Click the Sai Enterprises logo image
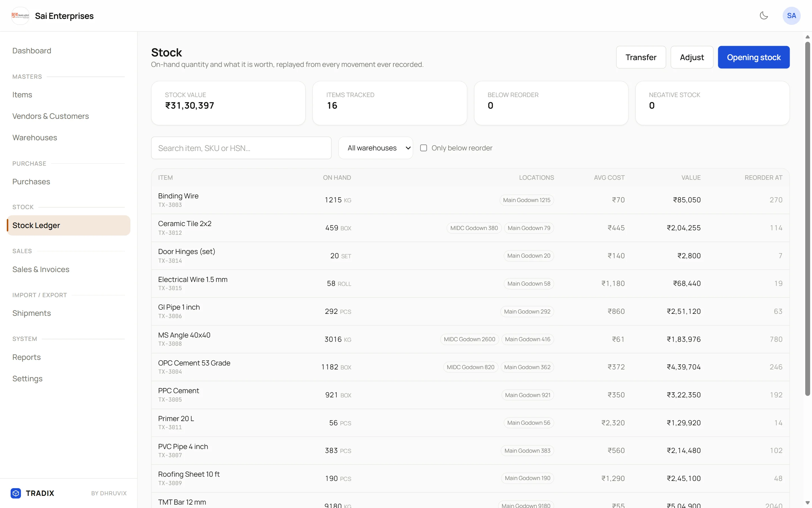 point(20,16)
